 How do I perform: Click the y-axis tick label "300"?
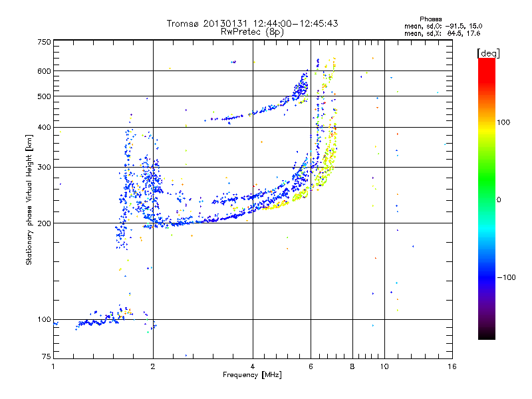tap(44, 168)
